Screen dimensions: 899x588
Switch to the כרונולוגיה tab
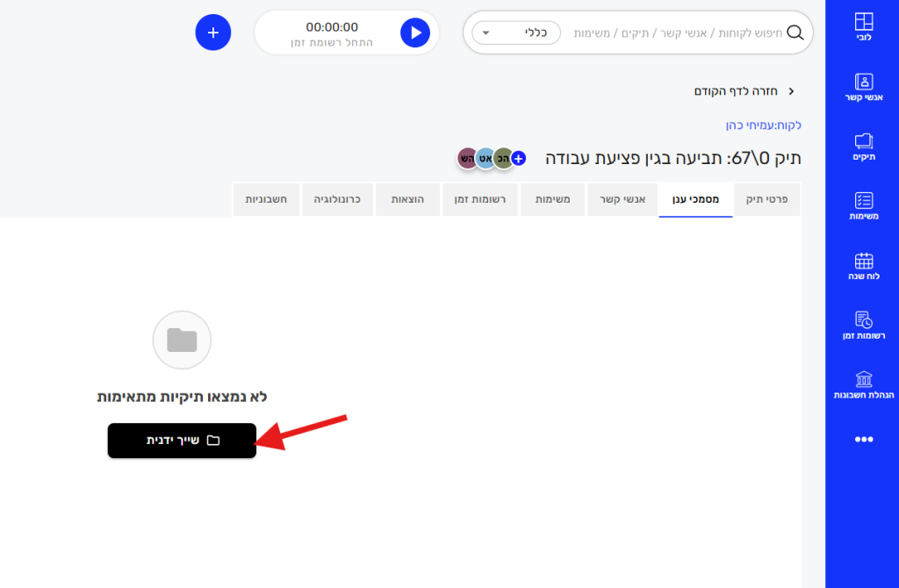click(337, 199)
